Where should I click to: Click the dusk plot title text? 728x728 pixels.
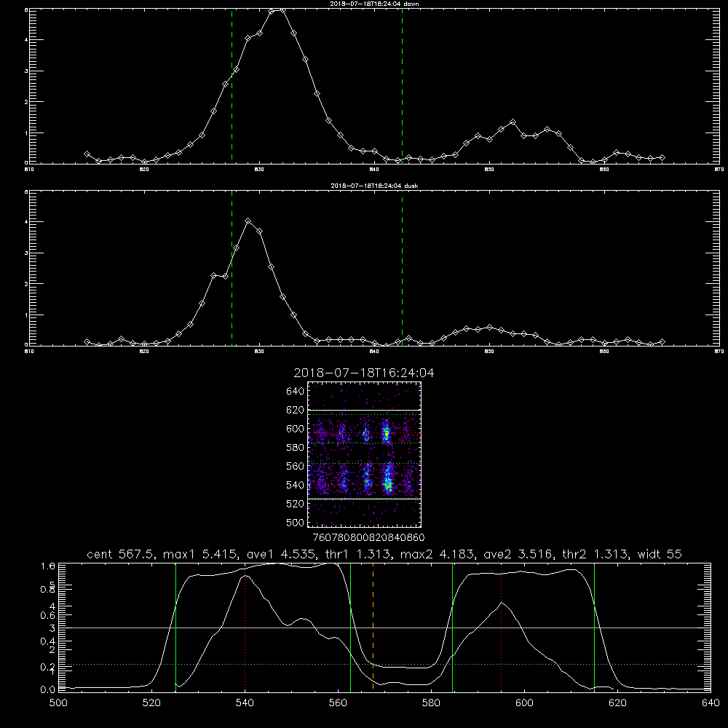point(374,186)
